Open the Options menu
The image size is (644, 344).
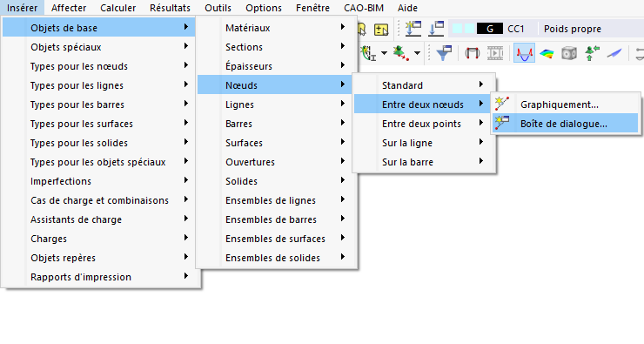coord(264,8)
